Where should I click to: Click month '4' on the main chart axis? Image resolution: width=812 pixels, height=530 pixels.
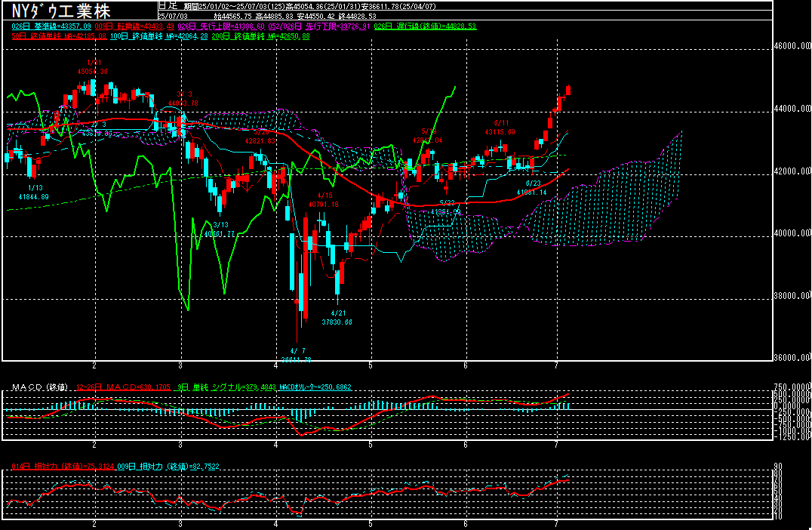coord(276,365)
